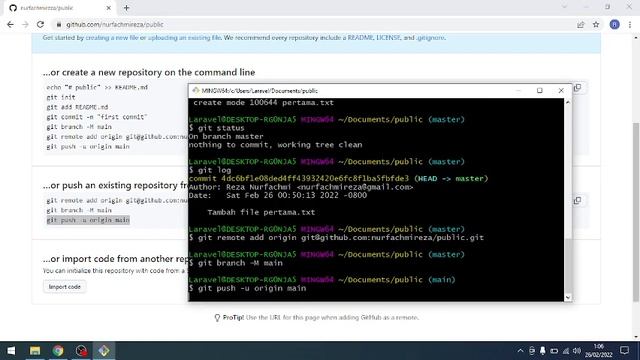Click the share page icon in address bar

[x=580, y=24]
